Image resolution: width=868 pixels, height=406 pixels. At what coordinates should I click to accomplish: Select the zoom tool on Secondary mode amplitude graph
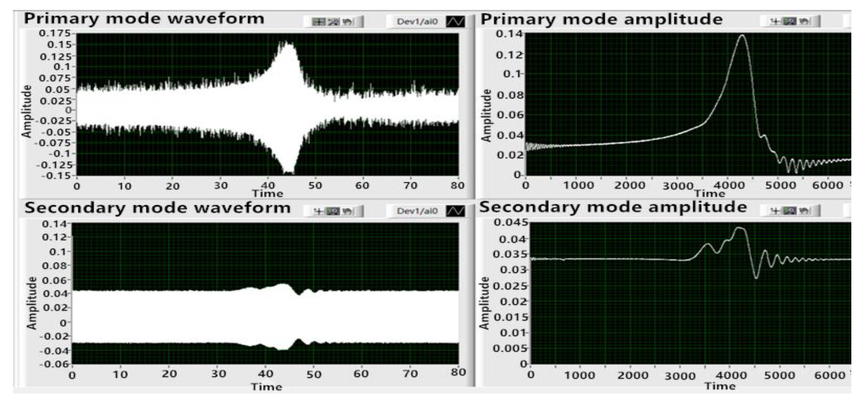[790, 211]
